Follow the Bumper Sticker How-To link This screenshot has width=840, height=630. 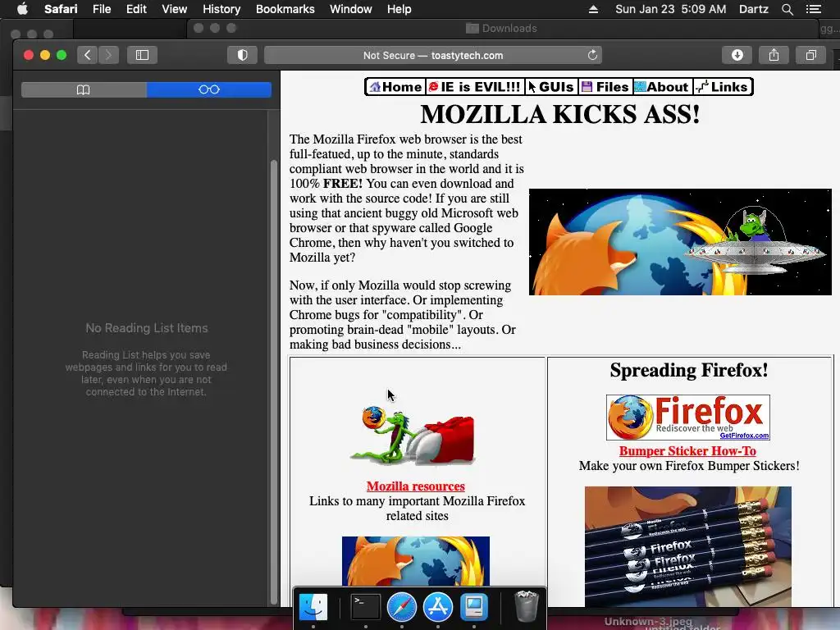click(x=688, y=451)
